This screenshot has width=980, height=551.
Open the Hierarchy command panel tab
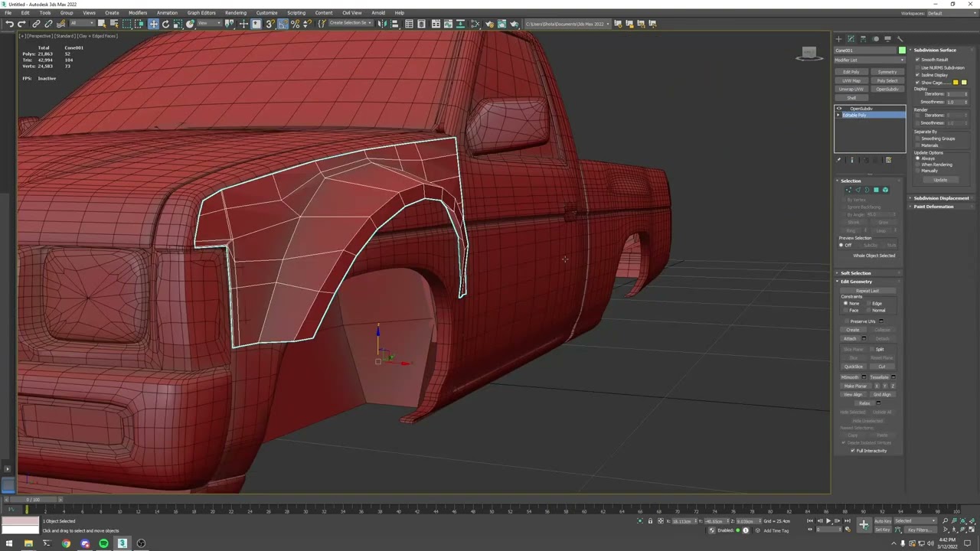point(863,39)
